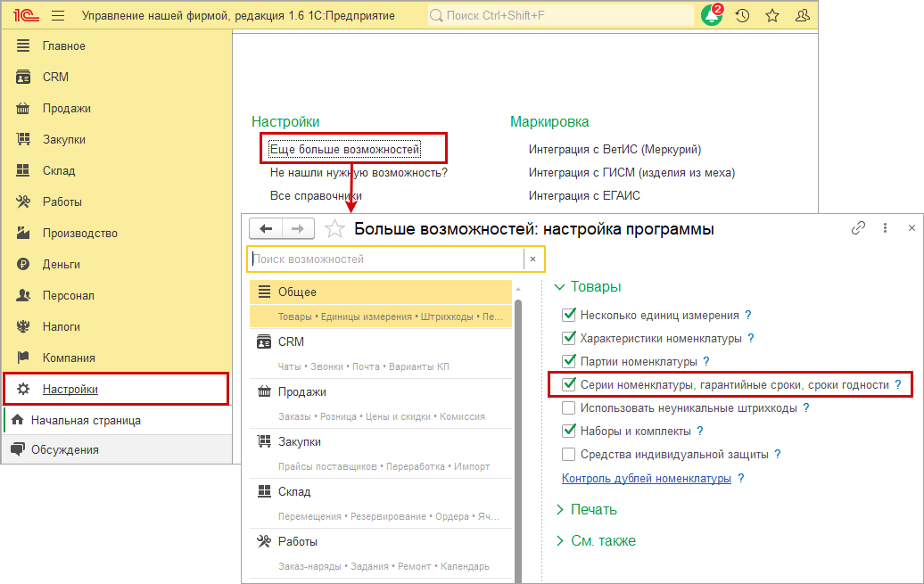Open Не нашли нужную возможность link
This screenshot has height=584, width=924.
pyautogui.click(x=359, y=173)
